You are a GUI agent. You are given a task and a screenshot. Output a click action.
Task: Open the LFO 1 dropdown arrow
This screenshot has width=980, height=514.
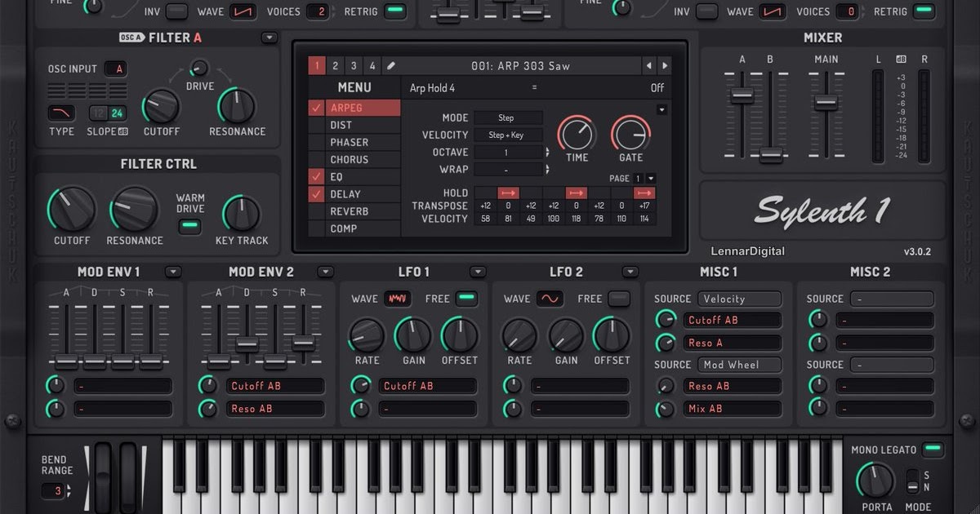pos(478,272)
